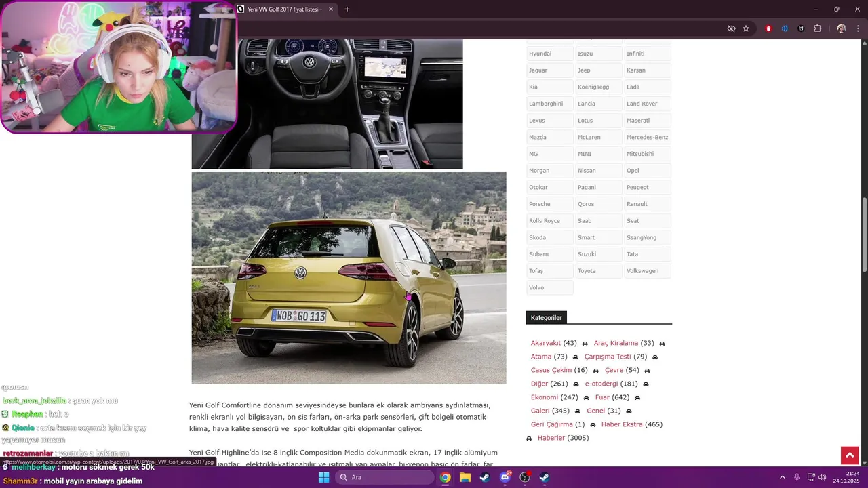Viewport: 868px width, 488px height.
Task: Open the Ekonomi category link
Action: coord(545,397)
